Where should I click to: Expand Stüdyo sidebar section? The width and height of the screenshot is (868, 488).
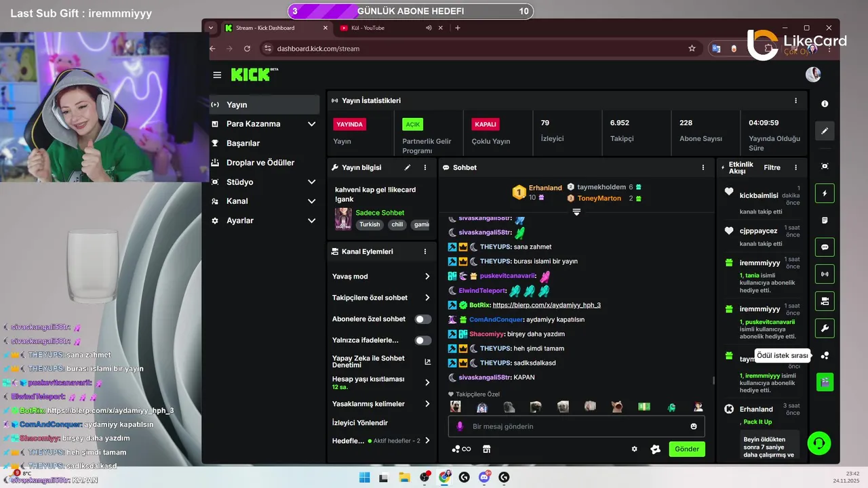click(x=311, y=182)
